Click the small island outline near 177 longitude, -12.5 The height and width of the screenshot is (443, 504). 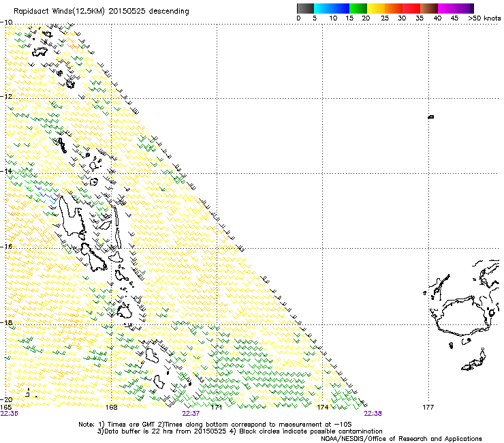click(x=431, y=117)
